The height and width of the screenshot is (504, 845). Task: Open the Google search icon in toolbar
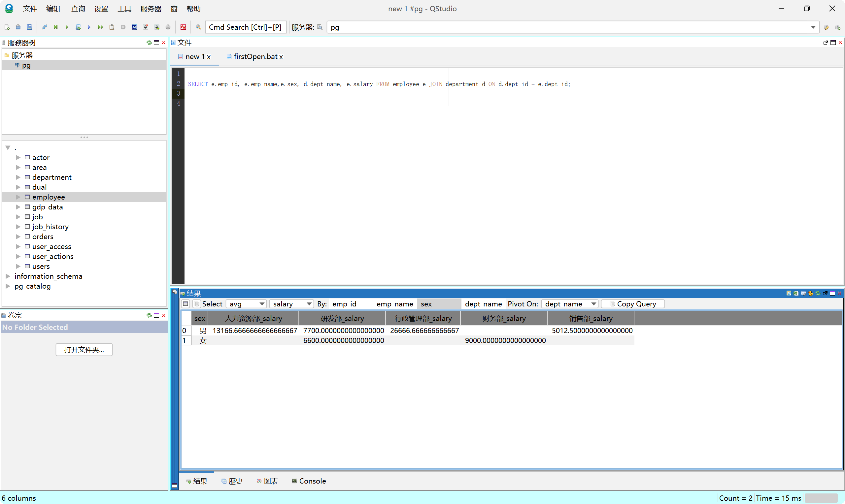[x=168, y=27]
